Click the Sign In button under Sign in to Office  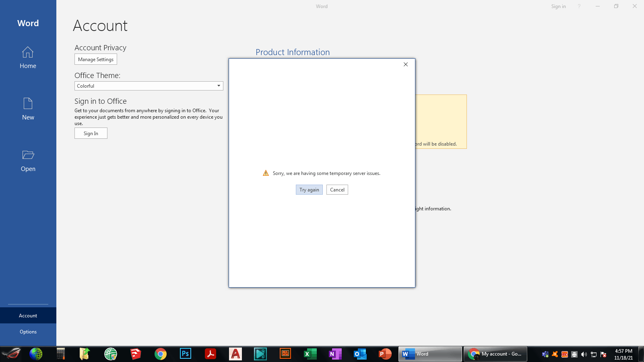pos(91,134)
